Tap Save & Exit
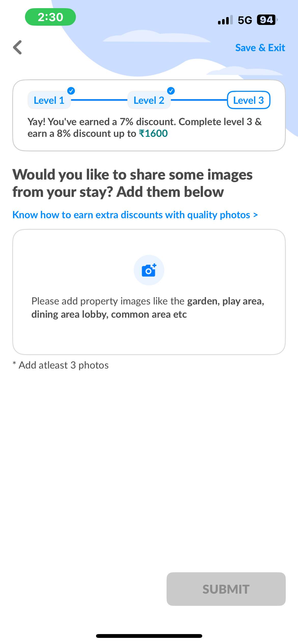Screen dimensions: 298x644 click(260, 48)
